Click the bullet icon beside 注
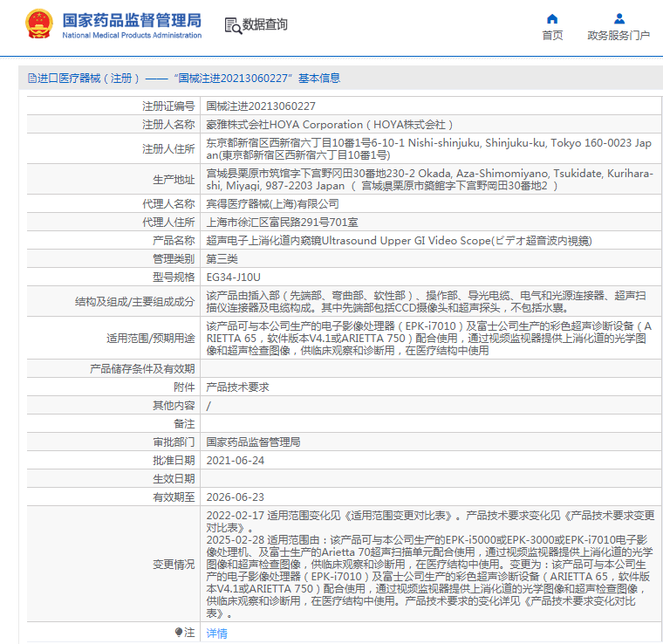This screenshot has width=663, height=644. [179, 632]
